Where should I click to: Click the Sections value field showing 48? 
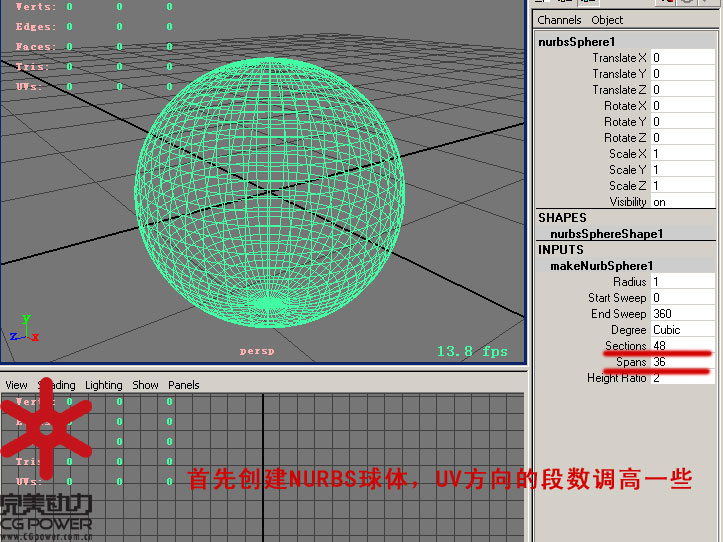[683, 345]
